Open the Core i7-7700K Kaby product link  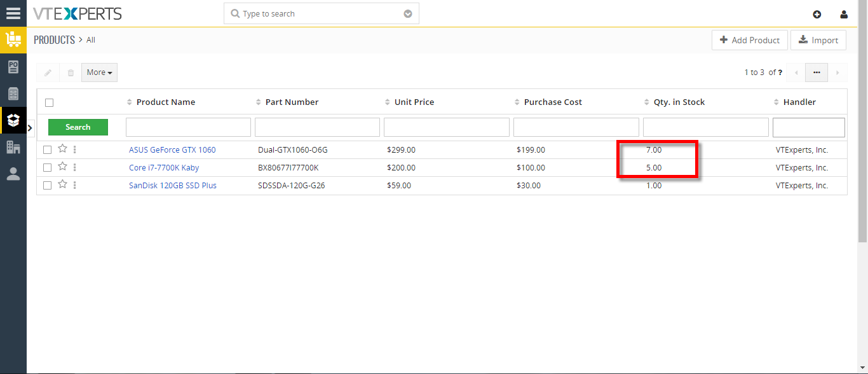click(x=164, y=168)
